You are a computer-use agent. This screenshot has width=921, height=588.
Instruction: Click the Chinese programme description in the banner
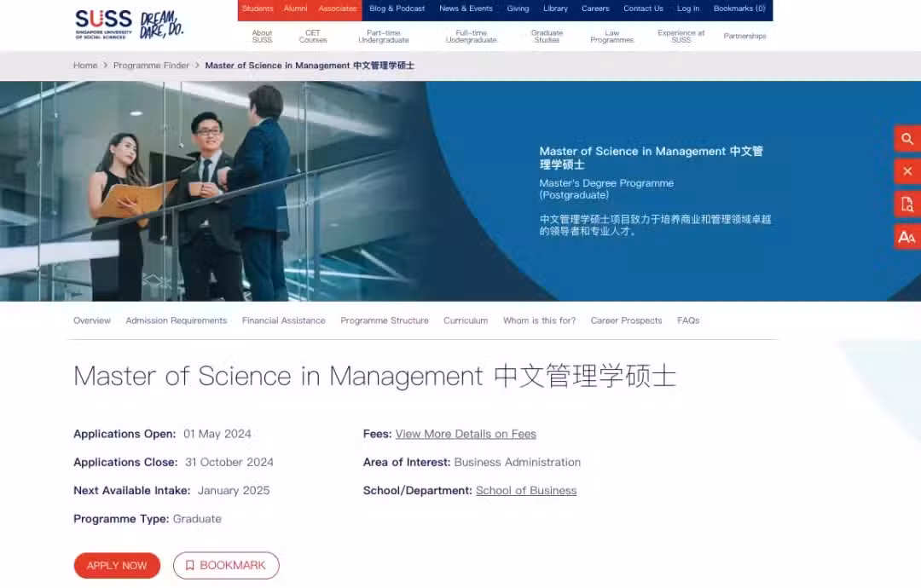[656, 225]
